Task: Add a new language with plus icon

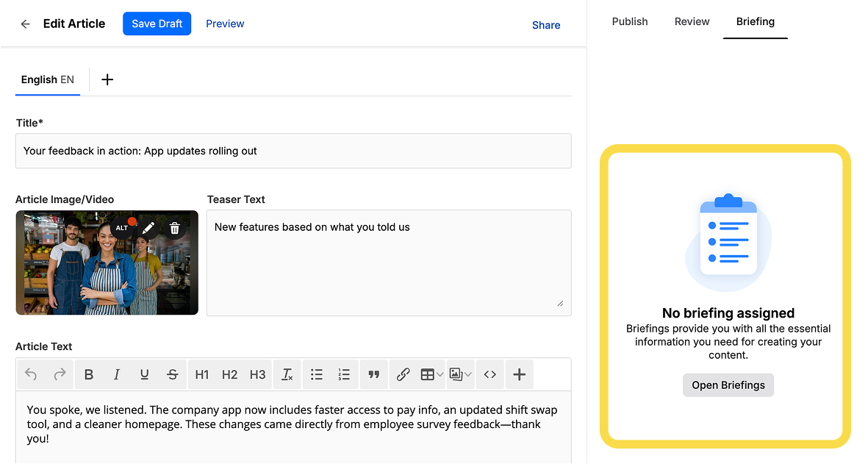Action: click(107, 79)
